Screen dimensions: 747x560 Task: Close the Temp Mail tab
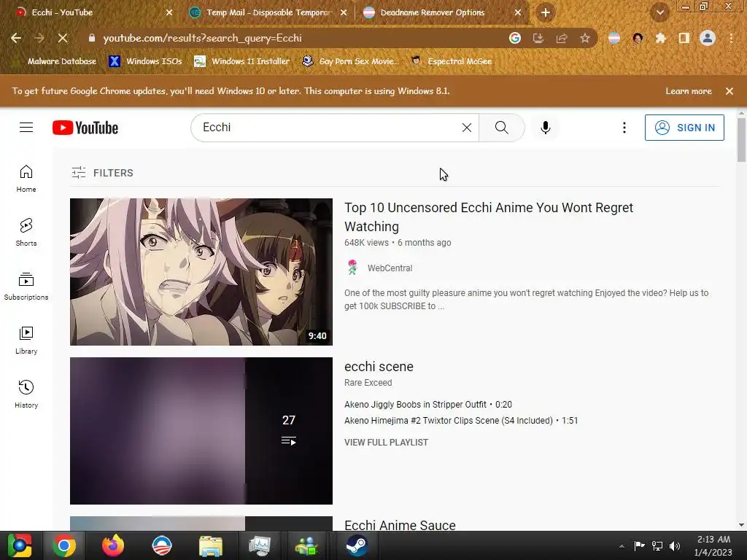344,12
